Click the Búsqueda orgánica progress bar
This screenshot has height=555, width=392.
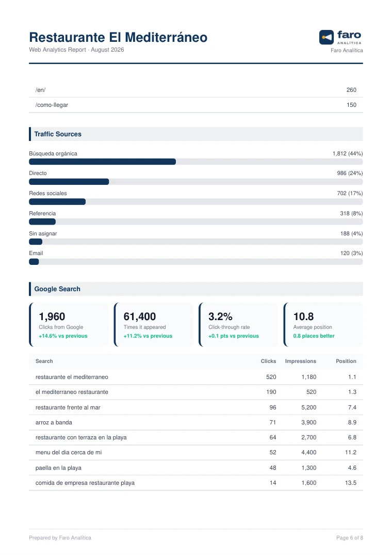coord(196,162)
